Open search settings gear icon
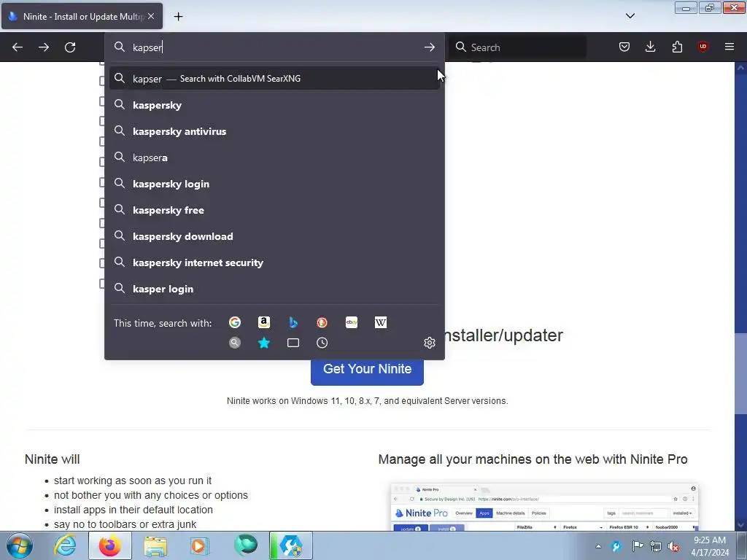747x560 pixels. click(429, 343)
